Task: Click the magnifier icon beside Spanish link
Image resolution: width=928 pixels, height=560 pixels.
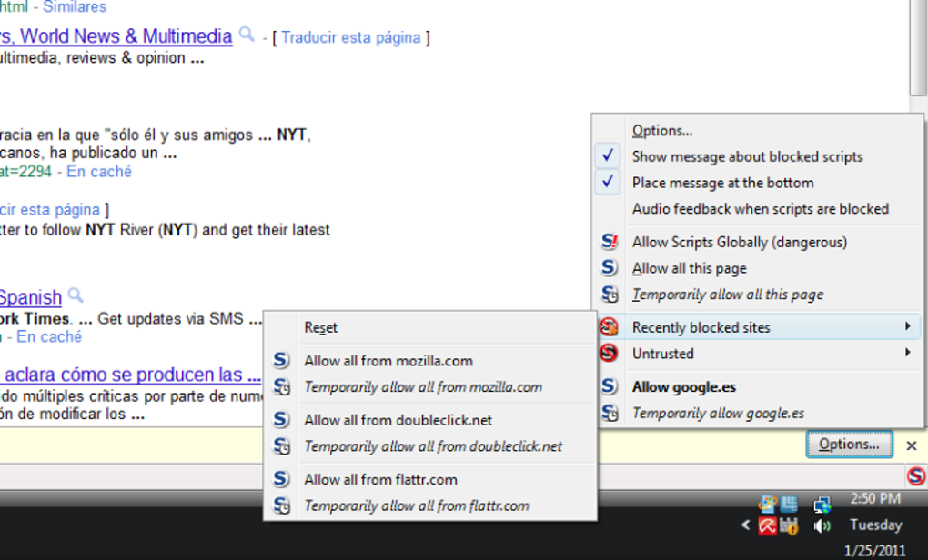Action: (x=76, y=295)
